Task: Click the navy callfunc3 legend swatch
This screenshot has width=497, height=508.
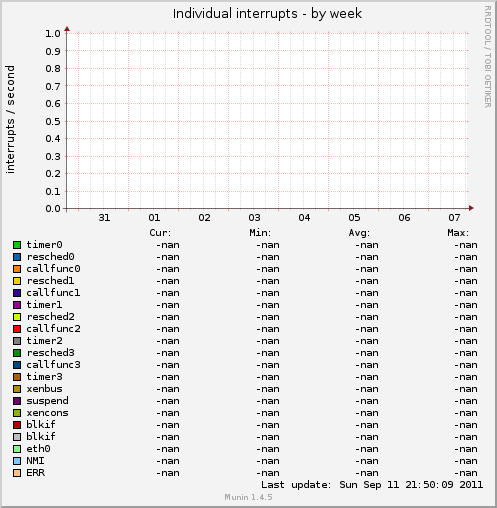Action: point(17,365)
